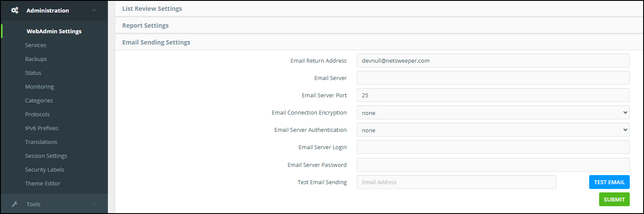Click the Email Server field
Image resolution: width=644 pixels, height=214 pixels.
tap(493, 78)
